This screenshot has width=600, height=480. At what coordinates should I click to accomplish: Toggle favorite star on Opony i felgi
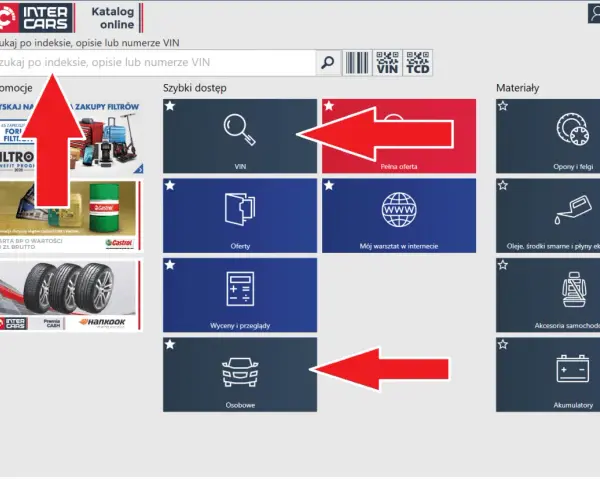(503, 106)
